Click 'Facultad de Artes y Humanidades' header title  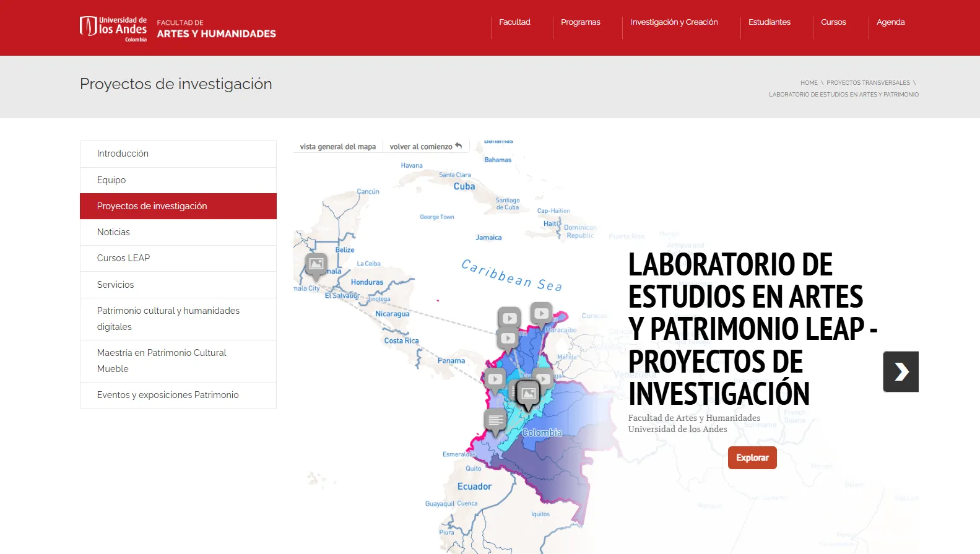tap(216, 28)
